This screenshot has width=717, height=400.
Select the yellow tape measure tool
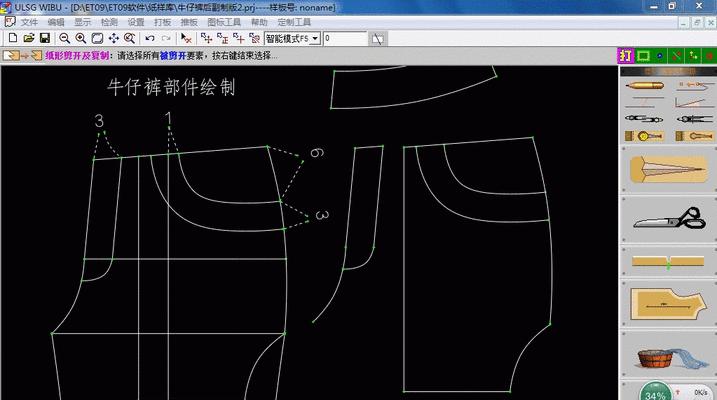pyautogui.click(x=645, y=136)
